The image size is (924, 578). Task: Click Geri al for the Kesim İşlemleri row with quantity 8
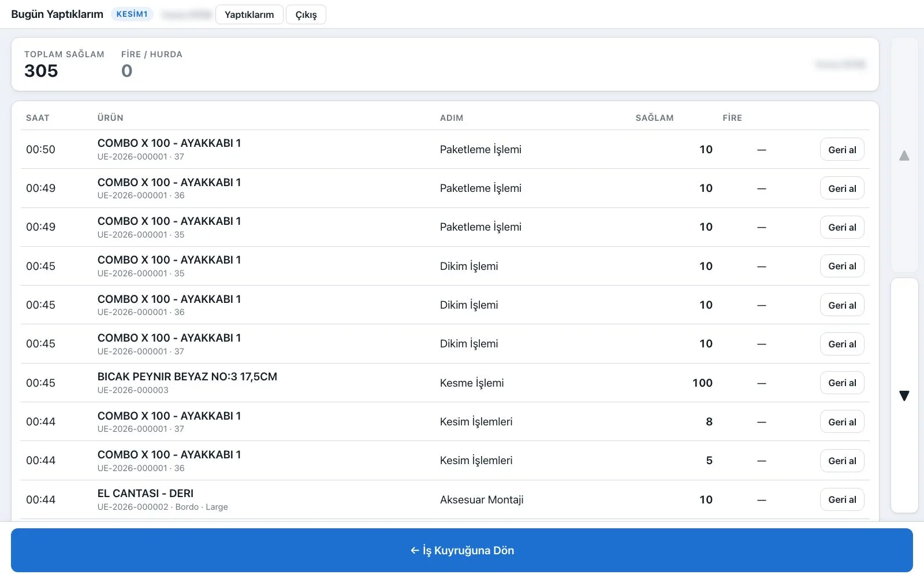click(x=842, y=421)
